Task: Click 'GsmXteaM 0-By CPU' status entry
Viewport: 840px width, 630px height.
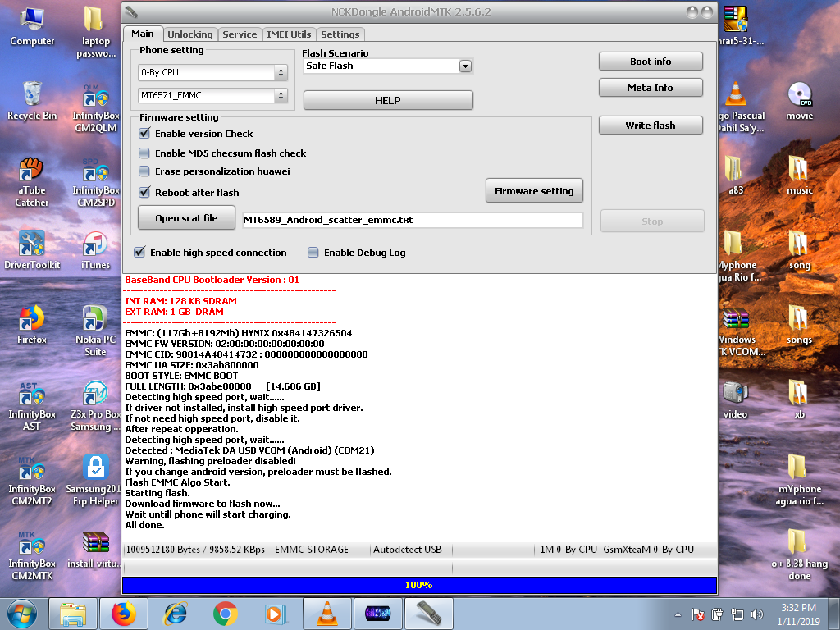Action: click(648, 549)
